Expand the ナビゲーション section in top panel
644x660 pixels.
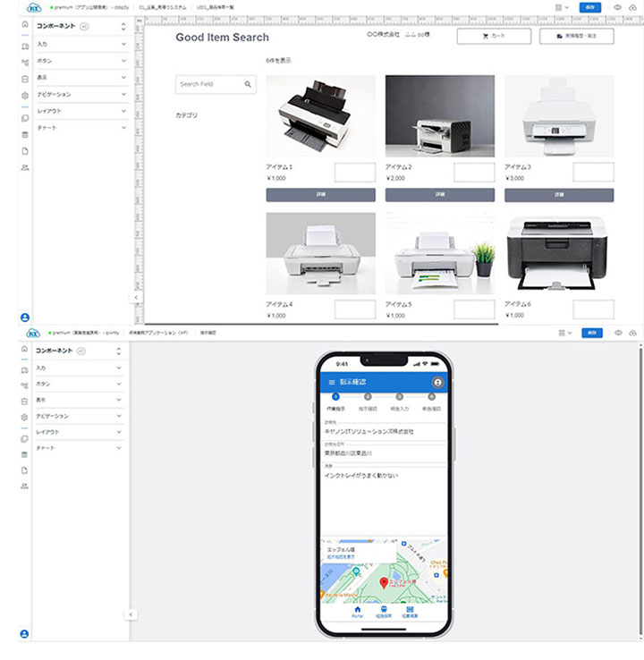coord(123,94)
